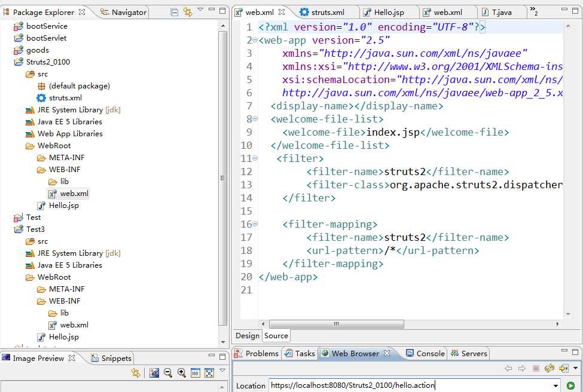Screen dimensions: 583x392
Task: Open Package Explorer view menu triangle
Action: [x=200, y=10]
